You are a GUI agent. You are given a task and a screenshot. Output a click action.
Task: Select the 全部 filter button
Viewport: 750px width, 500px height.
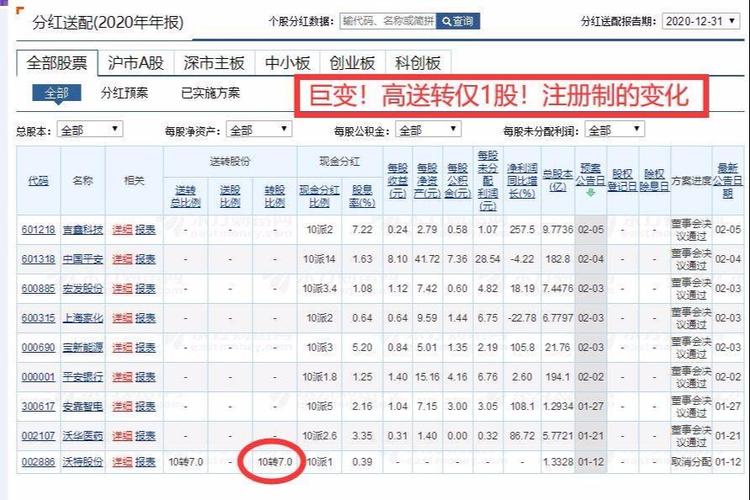pyautogui.click(x=56, y=93)
